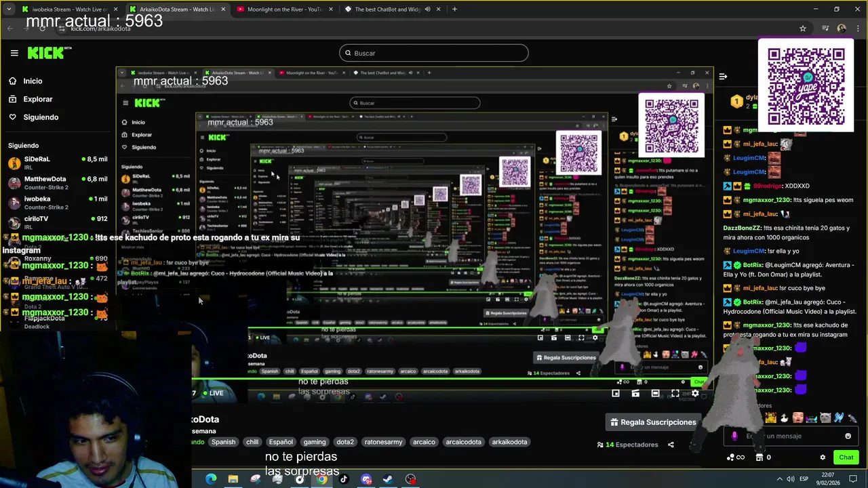Open File Explorer from the taskbar
Screen dimensions: 868x488
233,479
